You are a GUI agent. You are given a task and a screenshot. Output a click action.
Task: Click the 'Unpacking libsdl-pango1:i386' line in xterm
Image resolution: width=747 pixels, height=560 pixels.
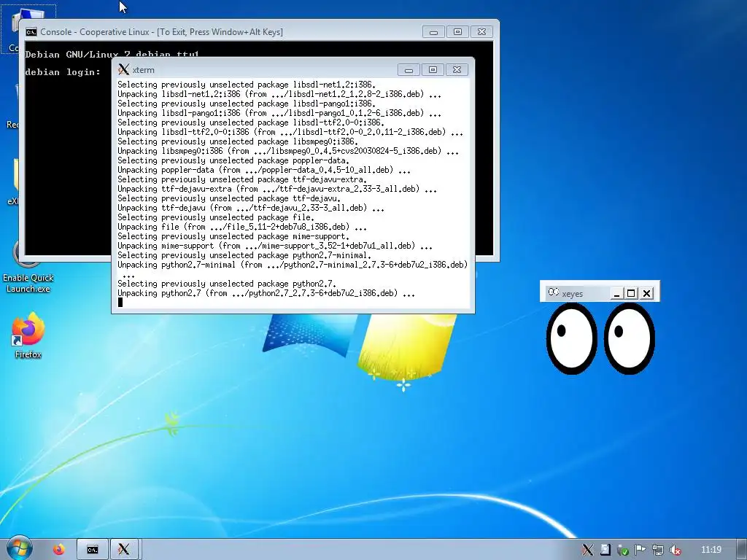point(279,113)
